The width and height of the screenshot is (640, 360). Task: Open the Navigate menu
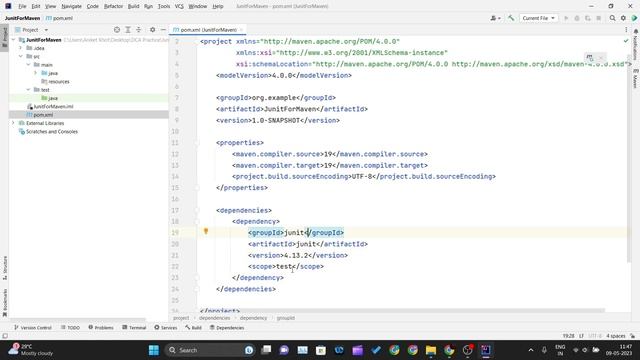(71, 6)
